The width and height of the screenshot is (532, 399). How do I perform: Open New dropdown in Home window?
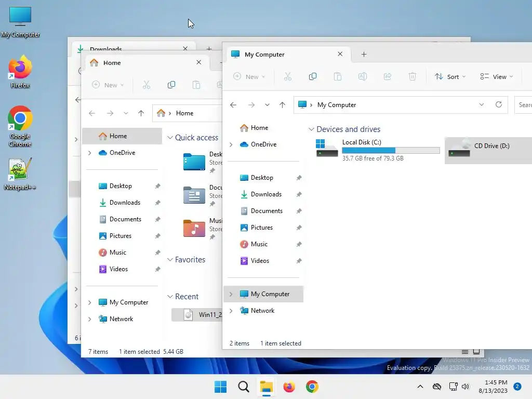point(108,85)
